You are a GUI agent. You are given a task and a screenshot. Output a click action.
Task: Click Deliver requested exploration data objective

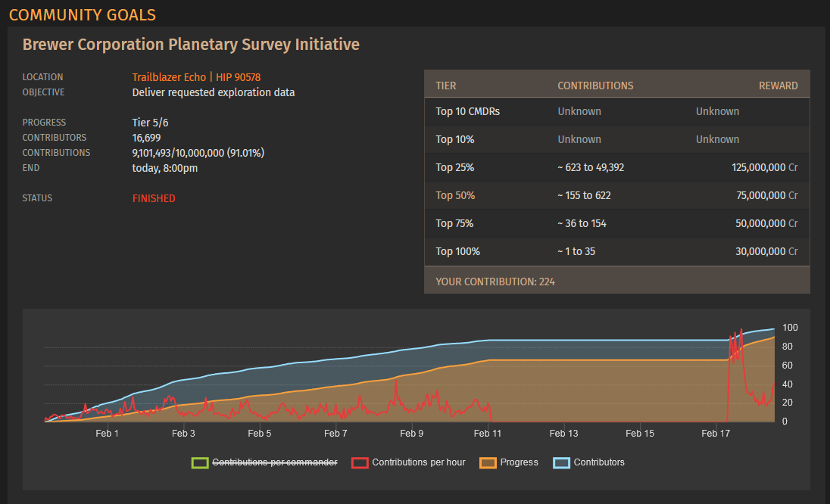point(214,92)
